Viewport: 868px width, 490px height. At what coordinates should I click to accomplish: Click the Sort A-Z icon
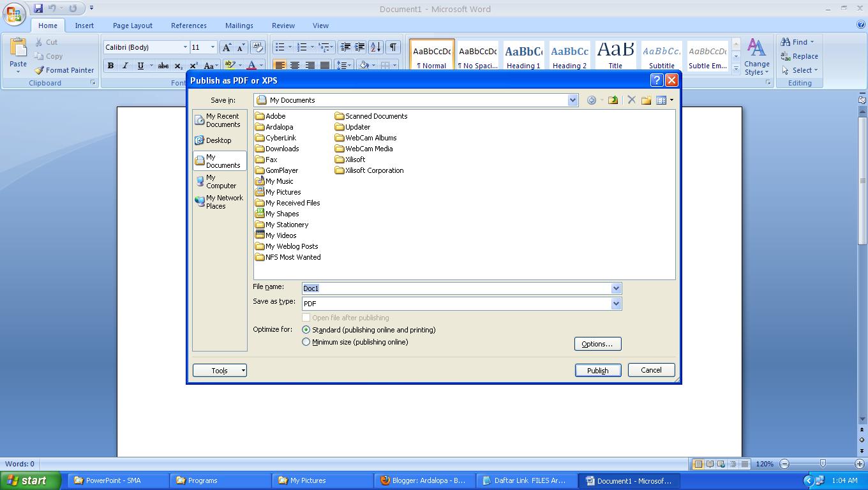pyautogui.click(x=376, y=47)
